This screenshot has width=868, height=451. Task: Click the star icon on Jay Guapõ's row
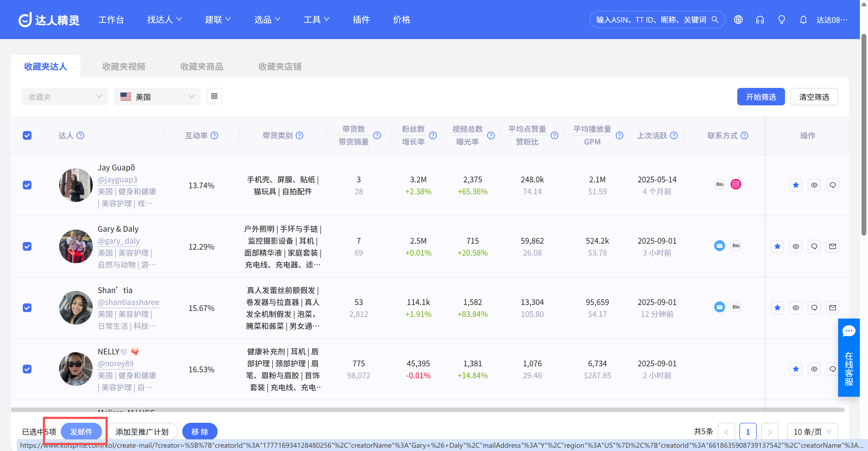point(796,185)
